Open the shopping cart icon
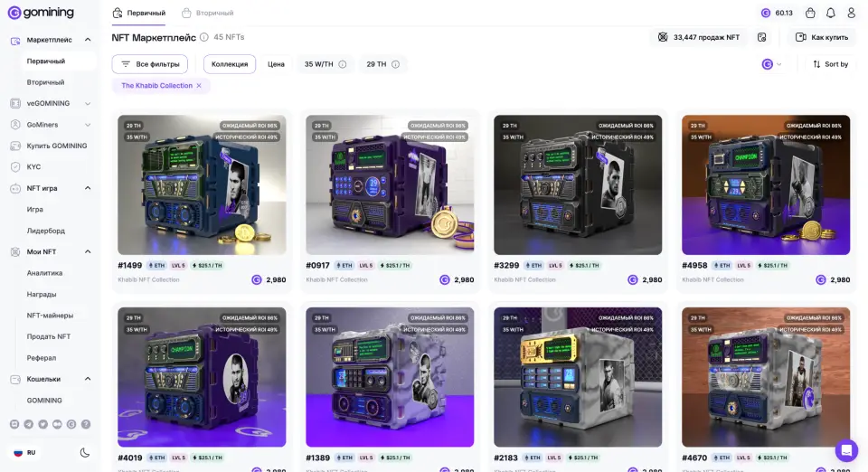This screenshot has width=868, height=472. point(810,13)
